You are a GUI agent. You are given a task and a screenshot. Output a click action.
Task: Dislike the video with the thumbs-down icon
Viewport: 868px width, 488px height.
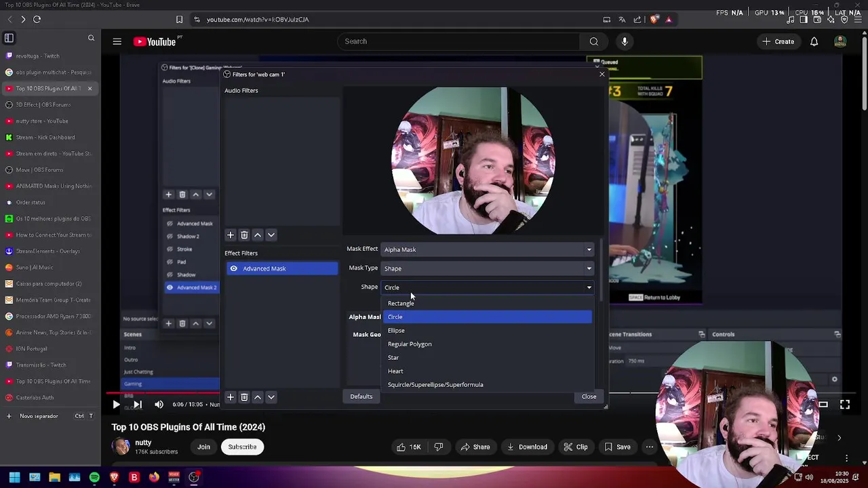[438, 447]
